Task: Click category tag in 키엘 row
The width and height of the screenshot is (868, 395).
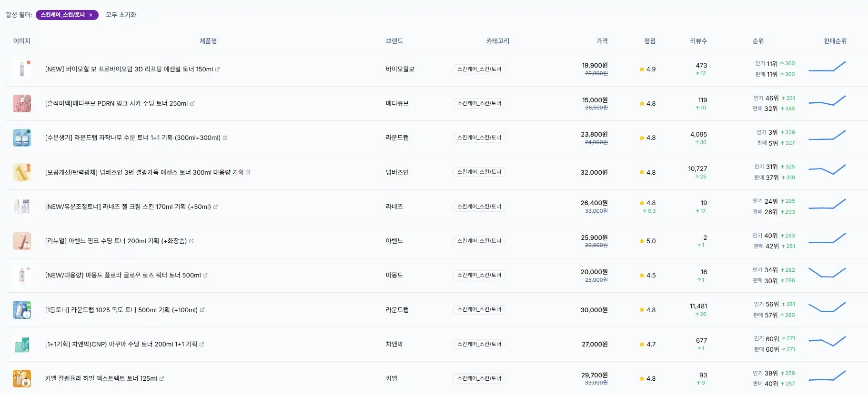Action: click(479, 378)
